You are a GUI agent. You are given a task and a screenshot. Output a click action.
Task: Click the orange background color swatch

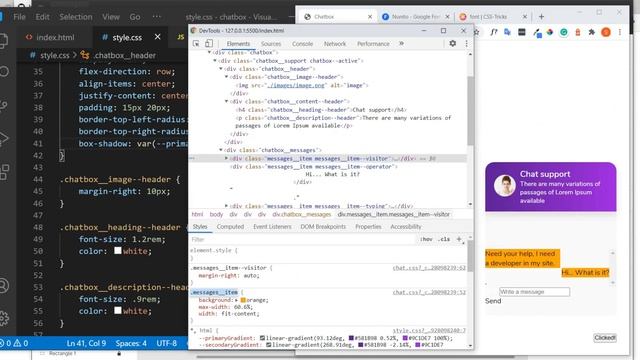point(243,300)
